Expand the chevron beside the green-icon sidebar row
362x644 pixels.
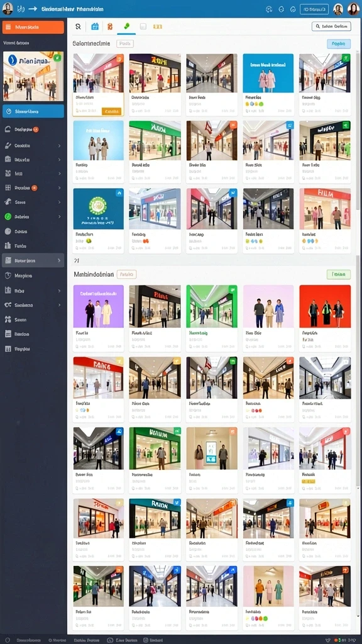(x=59, y=216)
